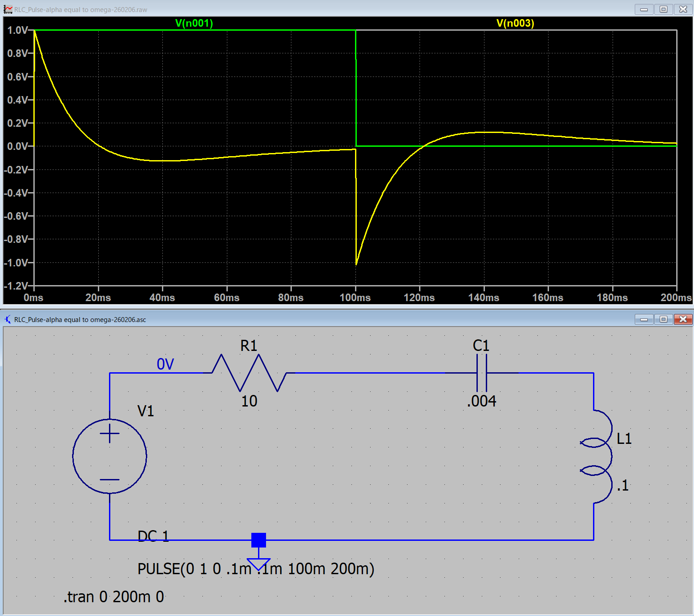Click the resistor value 10 label

(x=249, y=401)
